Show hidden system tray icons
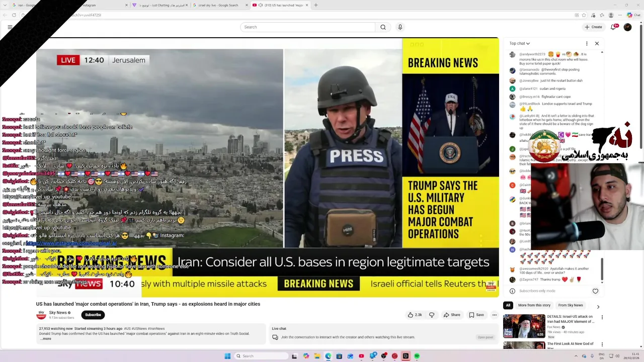 (576, 356)
